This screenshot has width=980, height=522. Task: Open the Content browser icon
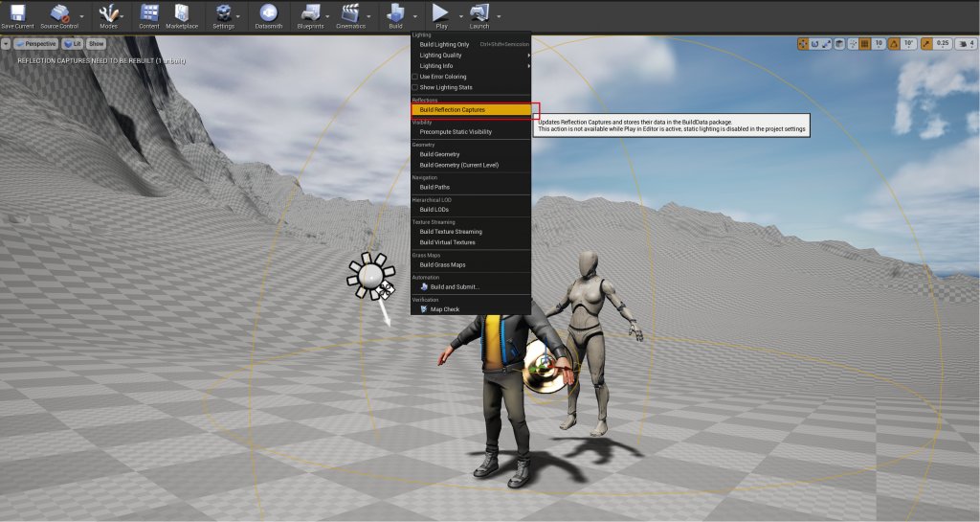tap(149, 13)
